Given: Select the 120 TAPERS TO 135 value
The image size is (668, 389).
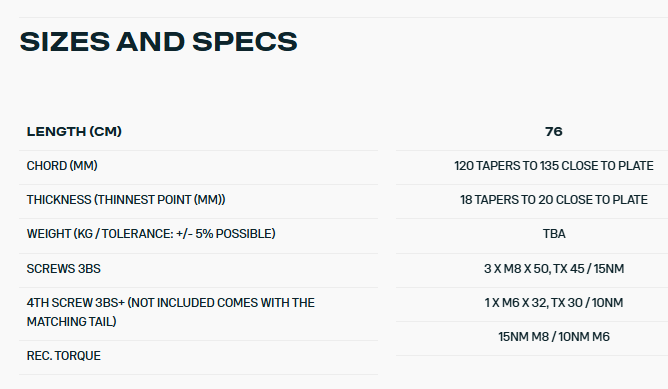Looking at the screenshot, I should pyautogui.click(x=553, y=165).
